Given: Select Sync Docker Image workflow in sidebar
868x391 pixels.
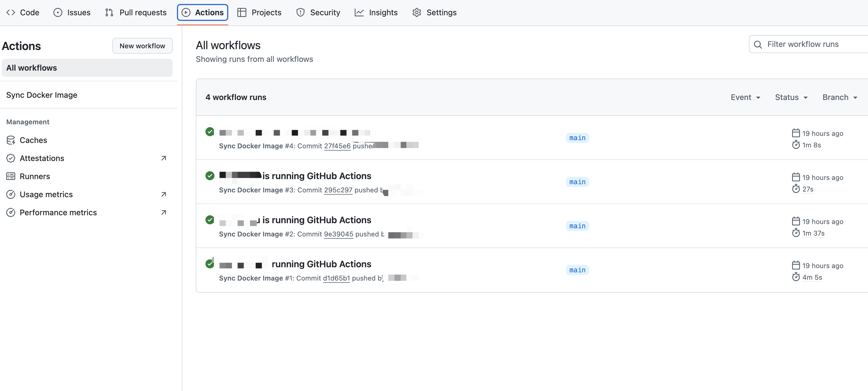Looking at the screenshot, I should click(42, 95).
